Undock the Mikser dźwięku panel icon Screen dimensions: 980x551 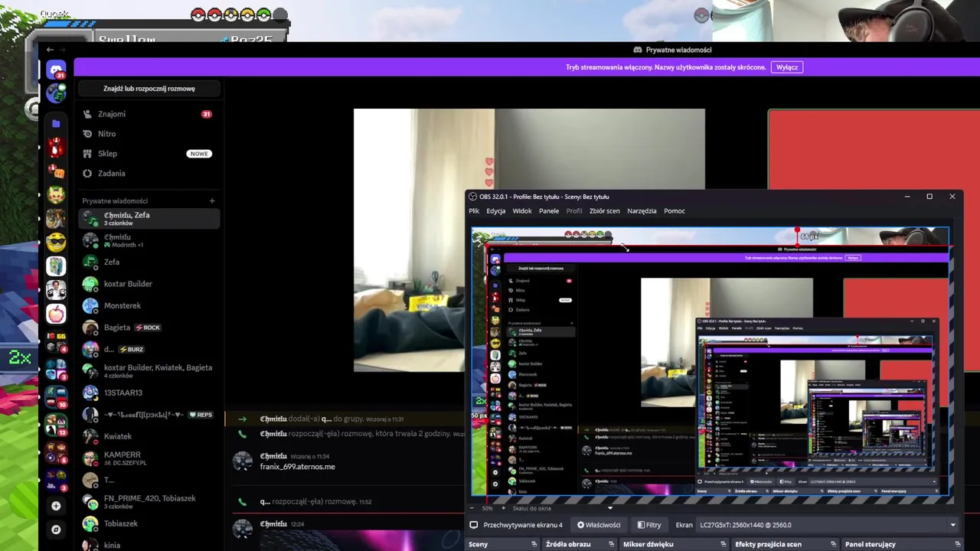(x=723, y=544)
